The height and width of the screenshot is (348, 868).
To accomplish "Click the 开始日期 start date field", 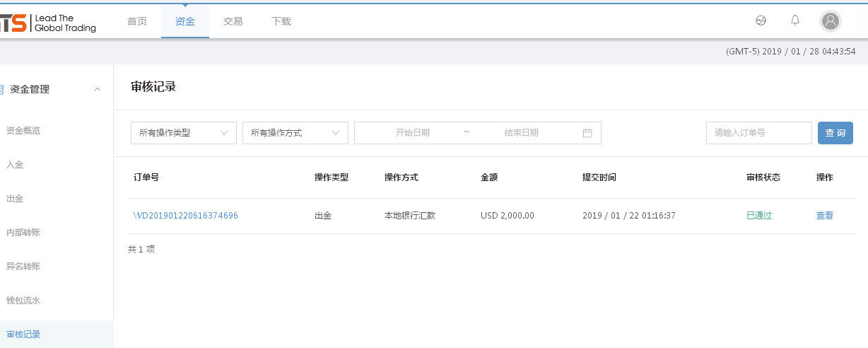I will pyautogui.click(x=412, y=133).
